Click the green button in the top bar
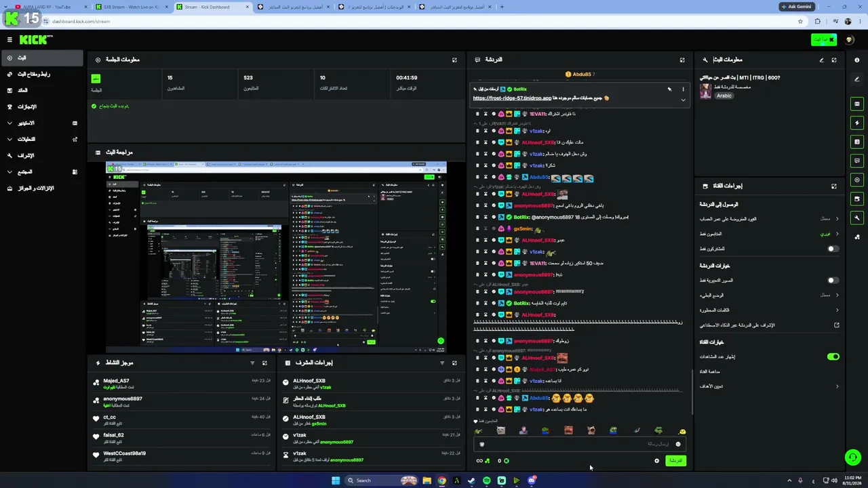Image resolution: width=868 pixels, height=488 pixels. (823, 40)
